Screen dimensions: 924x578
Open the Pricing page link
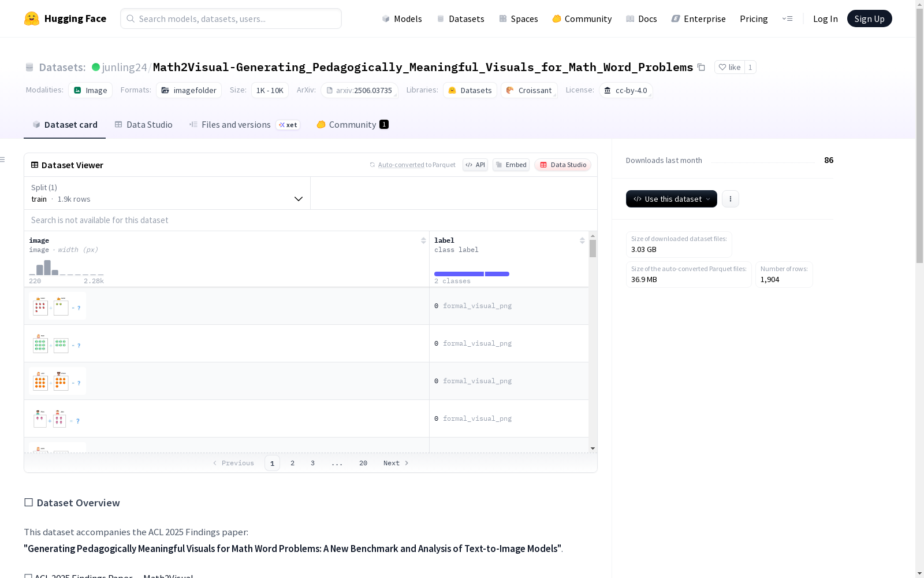coord(754,18)
